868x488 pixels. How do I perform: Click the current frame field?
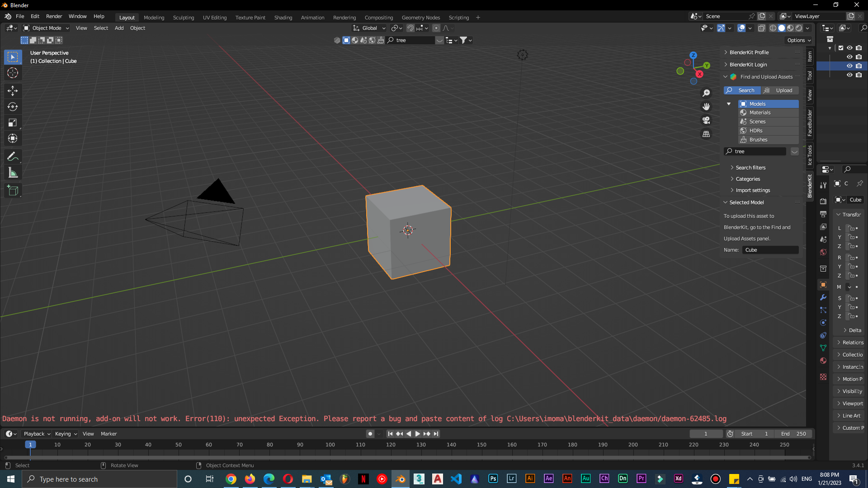pos(706,434)
